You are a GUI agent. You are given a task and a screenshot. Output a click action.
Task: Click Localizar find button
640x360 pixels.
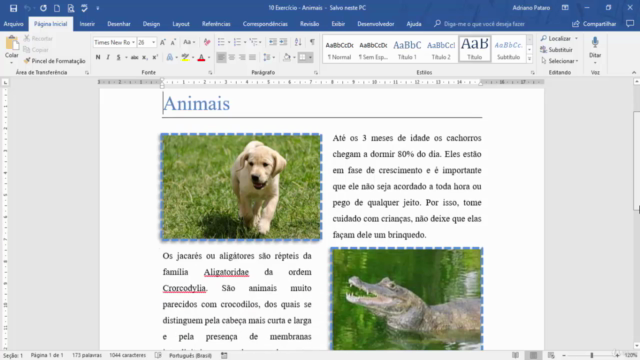point(556,38)
